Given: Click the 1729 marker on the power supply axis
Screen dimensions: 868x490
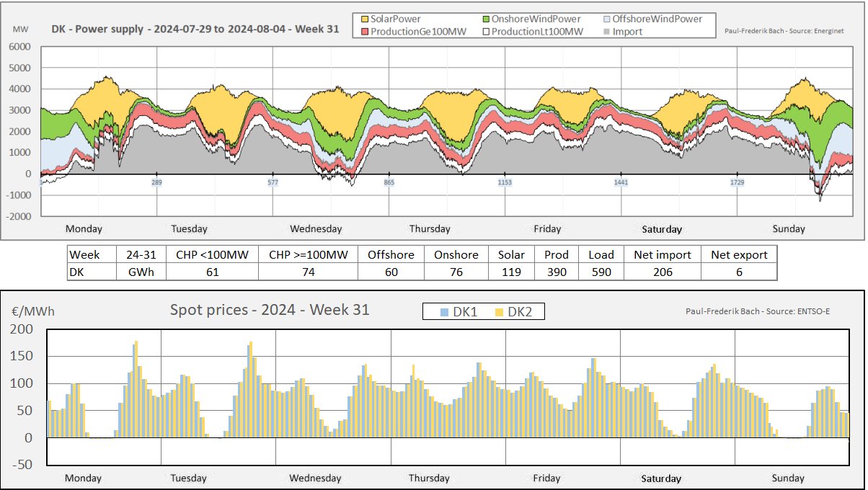Looking at the screenshot, I should tap(737, 183).
